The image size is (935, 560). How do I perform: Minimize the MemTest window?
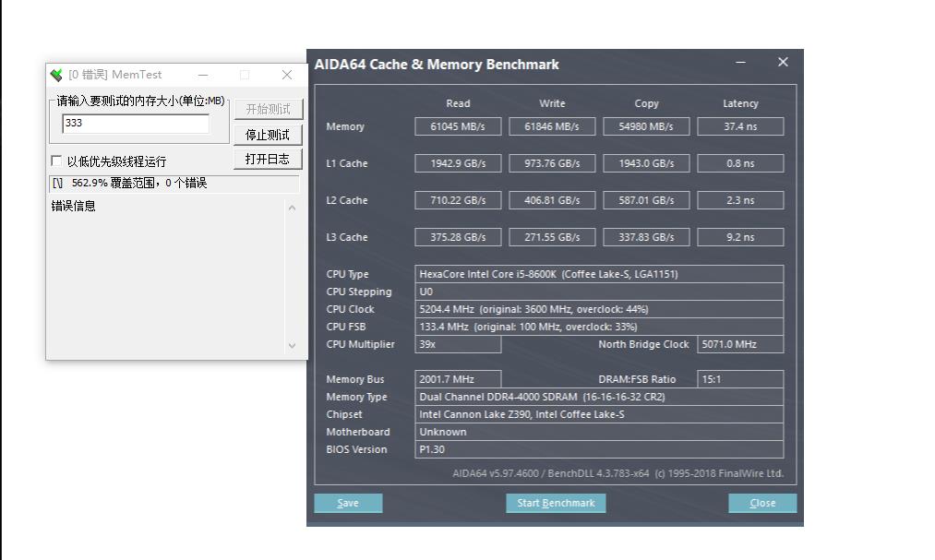pos(203,75)
